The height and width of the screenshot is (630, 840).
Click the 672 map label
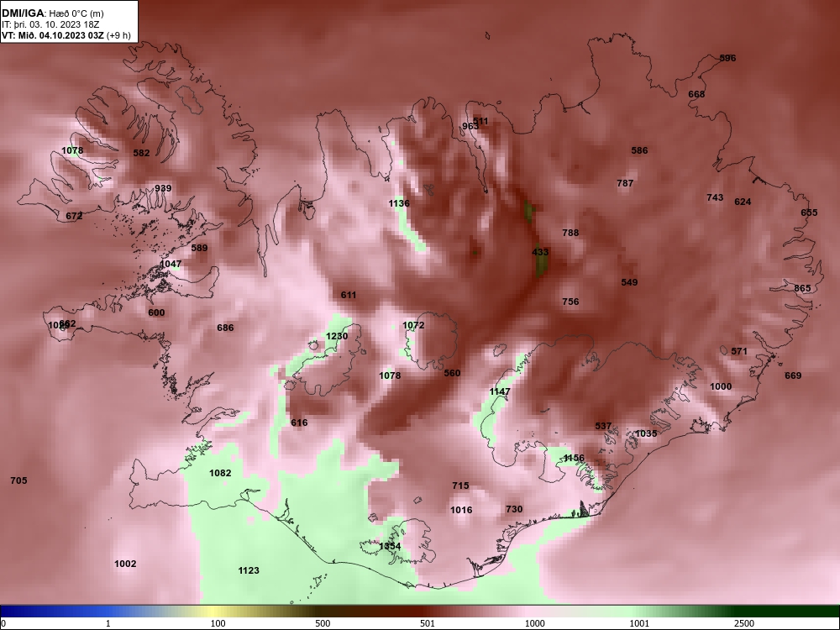click(x=74, y=217)
